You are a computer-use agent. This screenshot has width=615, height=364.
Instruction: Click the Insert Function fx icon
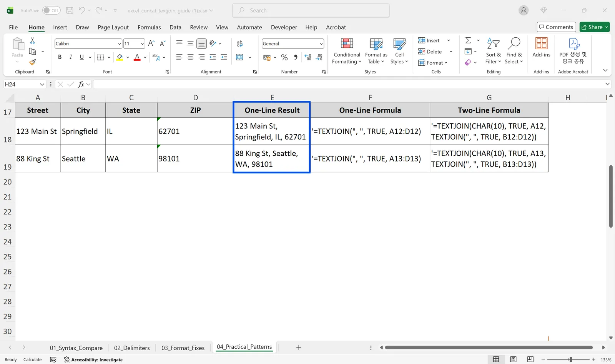81,84
